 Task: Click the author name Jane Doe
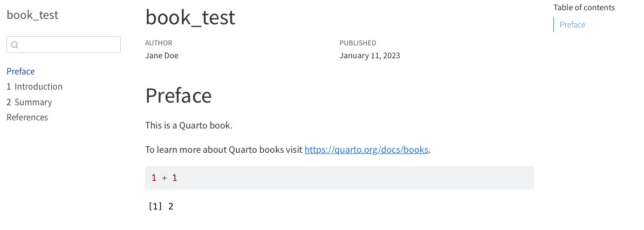pos(162,56)
